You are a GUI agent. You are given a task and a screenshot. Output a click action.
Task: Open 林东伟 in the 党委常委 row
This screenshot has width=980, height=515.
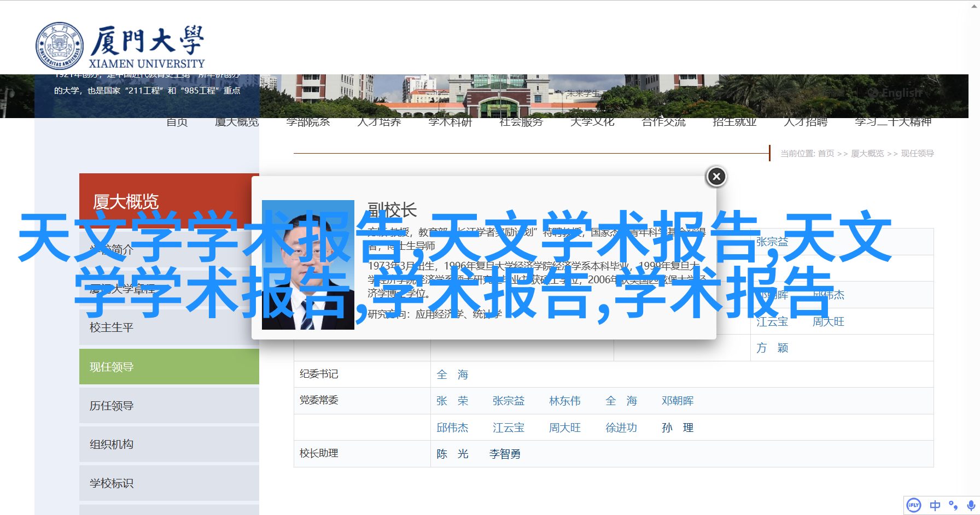[x=565, y=401]
